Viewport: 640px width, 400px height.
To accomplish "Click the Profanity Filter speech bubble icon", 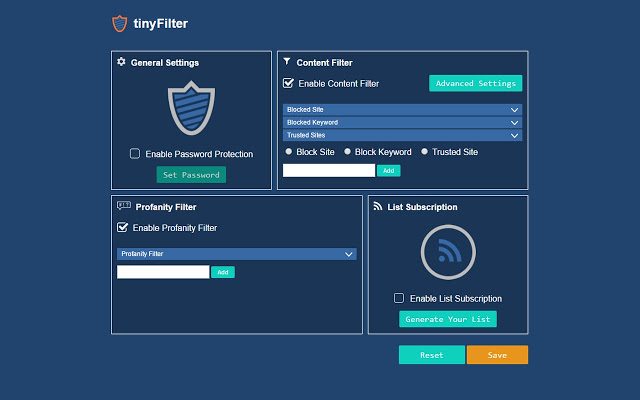I will (124, 205).
